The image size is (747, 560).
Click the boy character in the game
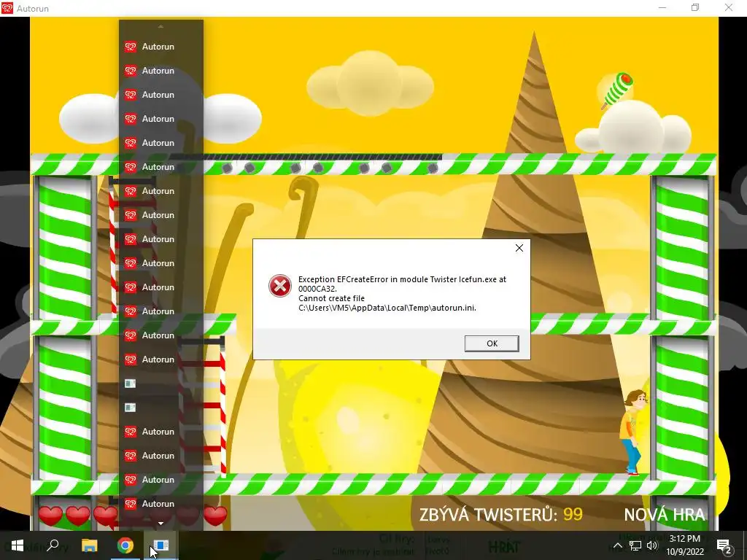(634, 432)
